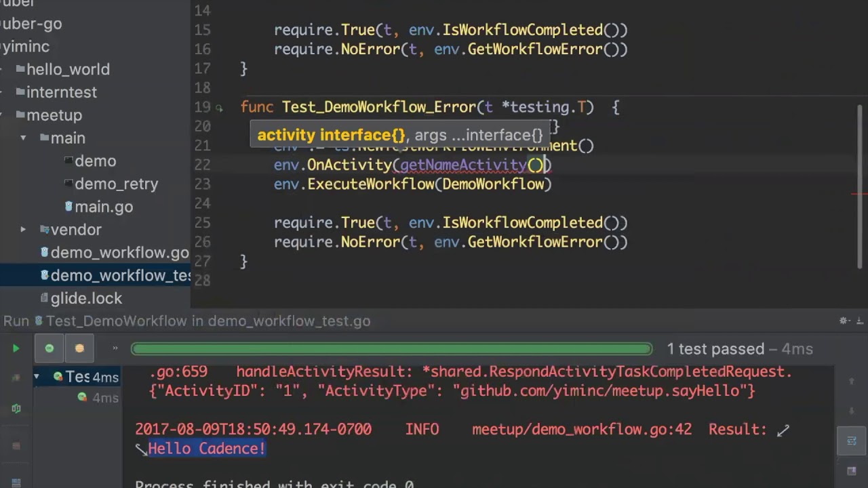Open glide.lock file
This screenshot has height=488, width=868.
(86, 298)
